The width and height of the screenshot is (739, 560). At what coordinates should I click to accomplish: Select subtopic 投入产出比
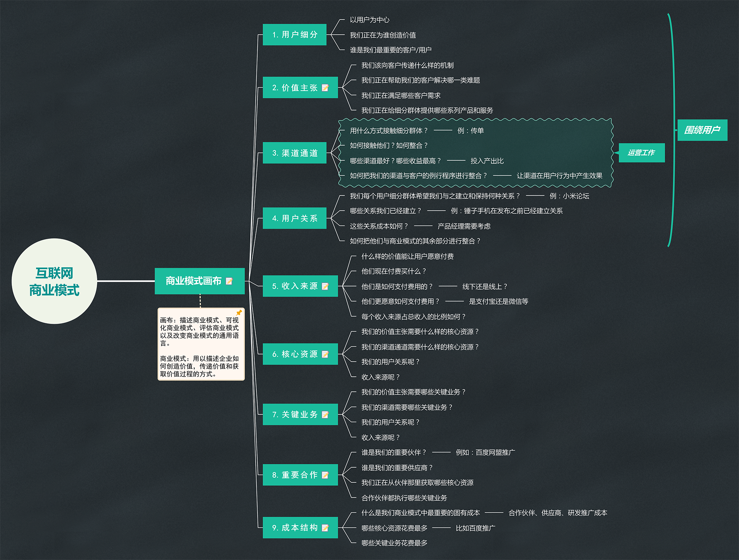pyautogui.click(x=487, y=161)
